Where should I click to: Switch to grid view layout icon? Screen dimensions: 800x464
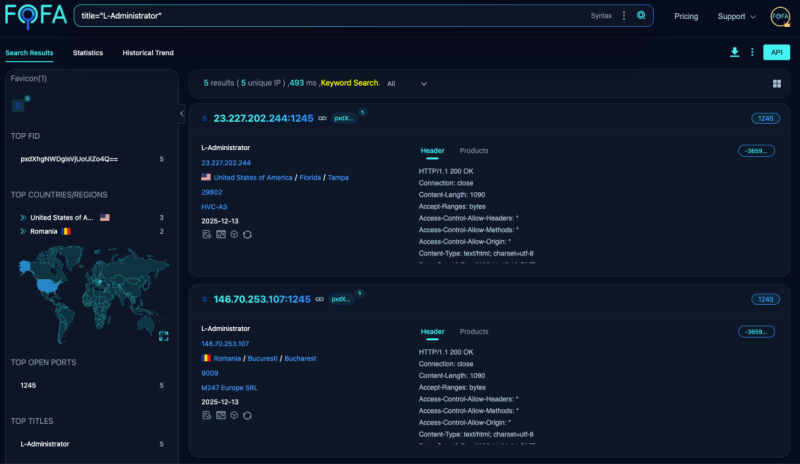[x=777, y=84]
